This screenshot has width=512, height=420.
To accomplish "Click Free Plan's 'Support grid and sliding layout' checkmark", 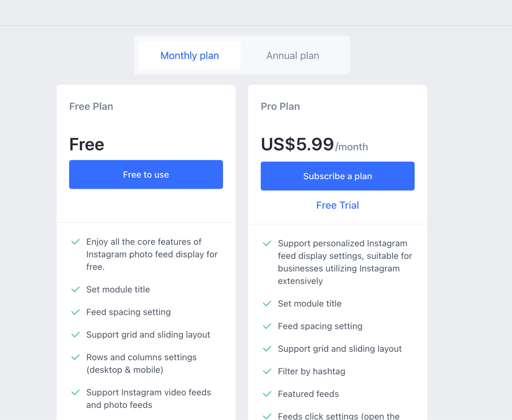I will [75, 335].
